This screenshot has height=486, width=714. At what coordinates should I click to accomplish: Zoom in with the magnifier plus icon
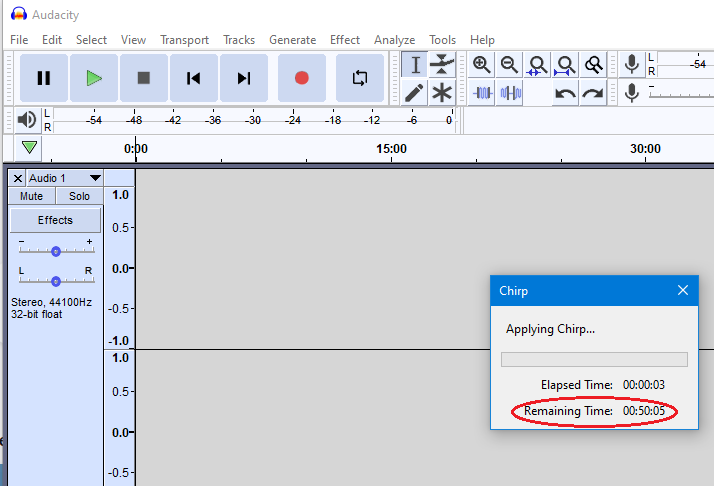481,65
